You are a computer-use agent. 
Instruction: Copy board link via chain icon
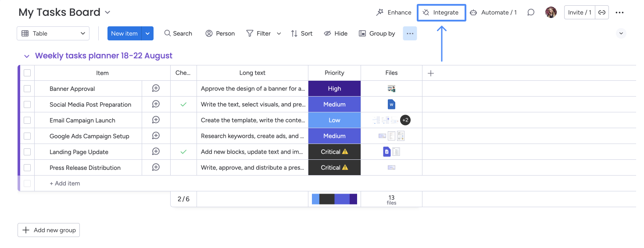coord(602,12)
